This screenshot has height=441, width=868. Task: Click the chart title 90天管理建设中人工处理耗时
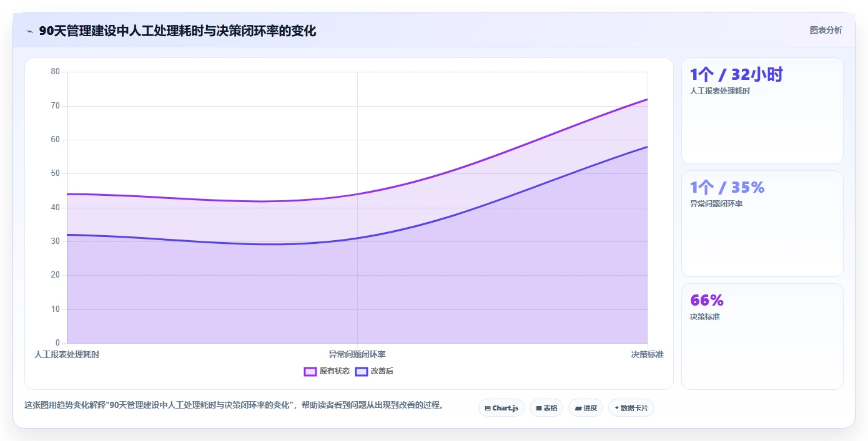(x=177, y=31)
